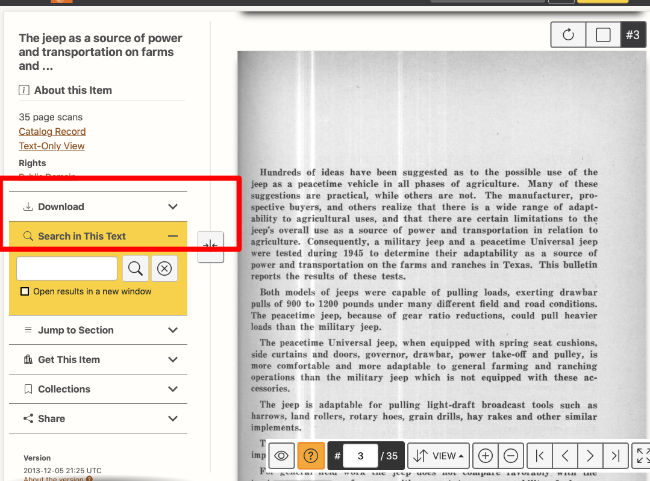Zoom in with the plus button
The image size is (650, 481).
[x=485, y=455]
